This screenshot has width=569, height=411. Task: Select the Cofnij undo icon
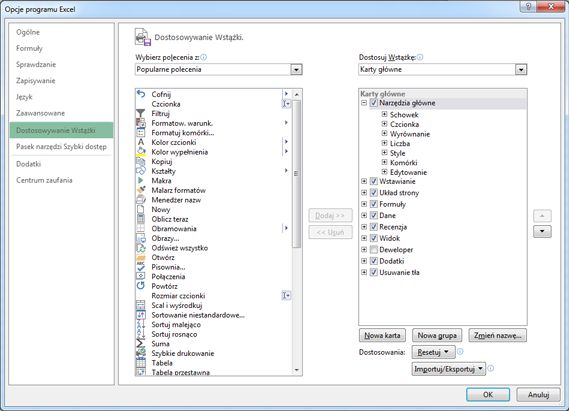pos(141,94)
